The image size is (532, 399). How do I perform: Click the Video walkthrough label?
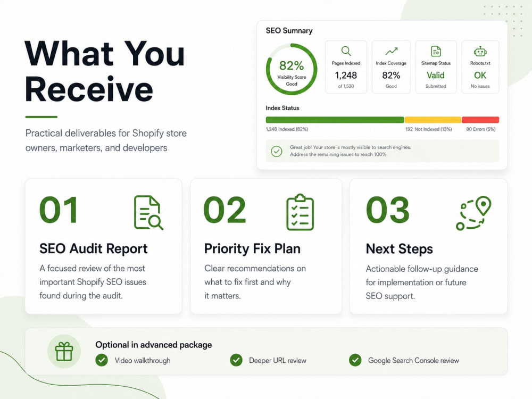143,360
